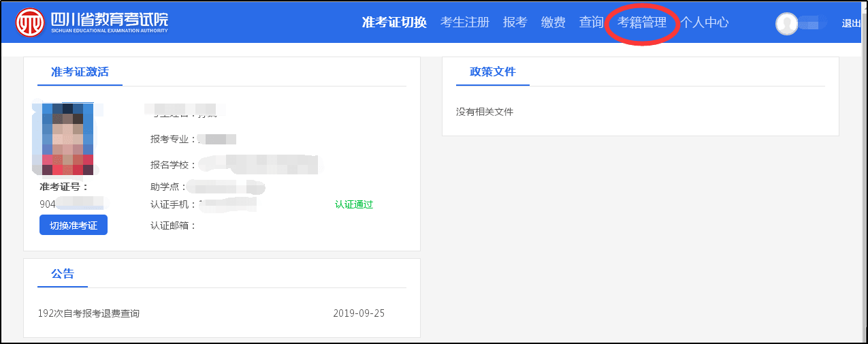Select the 准考证激活 tab header
Screen dimensions: 868x344
80,72
